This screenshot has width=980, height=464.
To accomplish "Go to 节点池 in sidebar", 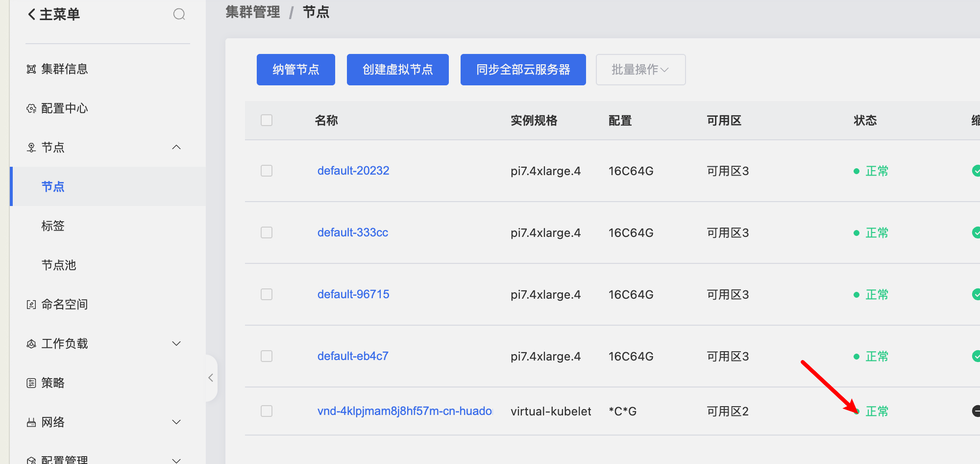I will tap(59, 265).
